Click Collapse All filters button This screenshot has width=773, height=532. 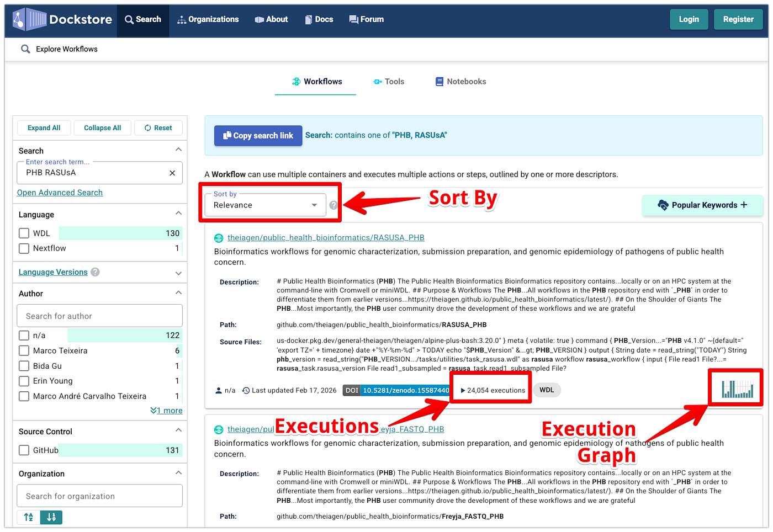coord(103,128)
